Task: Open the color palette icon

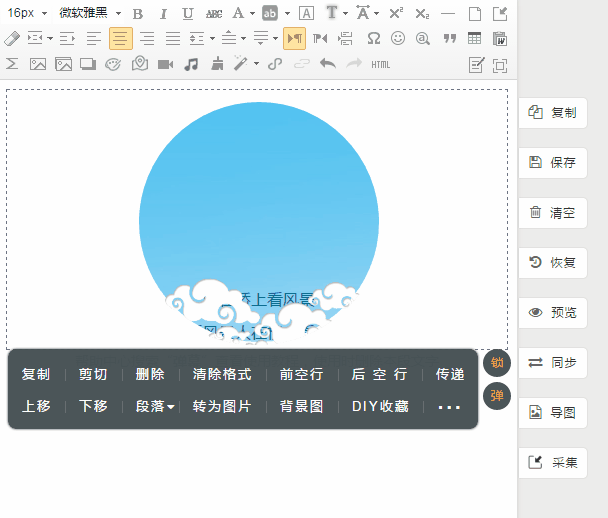Action: tap(113, 64)
